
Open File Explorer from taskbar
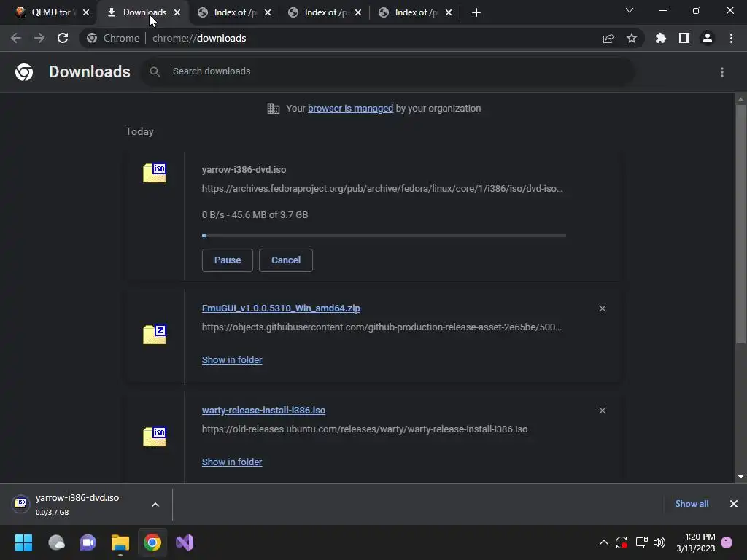[120, 542]
